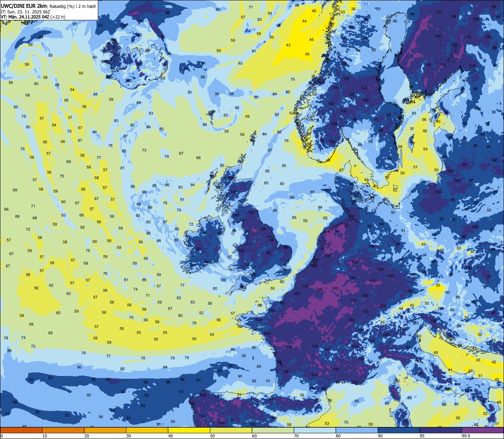
Task: Click the map humidity value '39'
Action: [x=479, y=334]
